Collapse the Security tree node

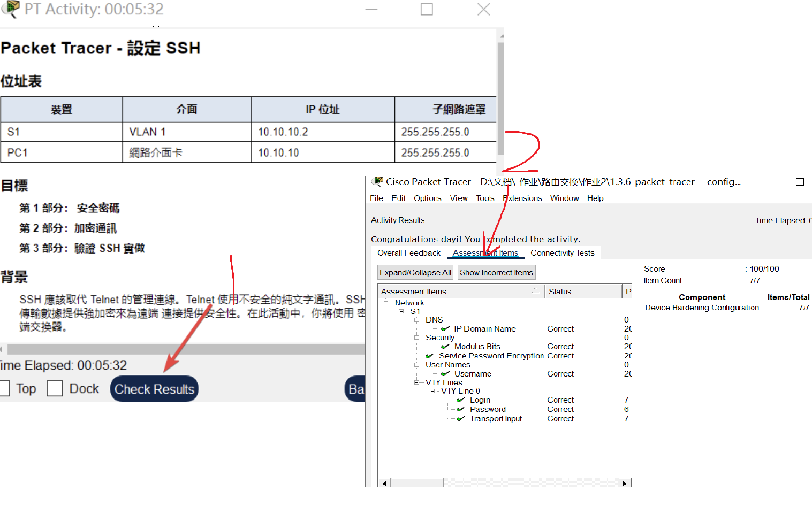(x=416, y=338)
